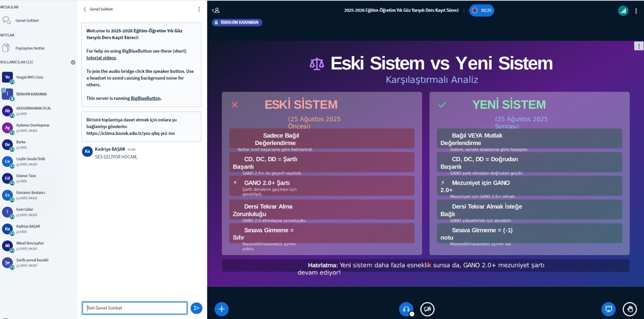
Task: Click the blue presentation screen button
Action: coord(609,309)
